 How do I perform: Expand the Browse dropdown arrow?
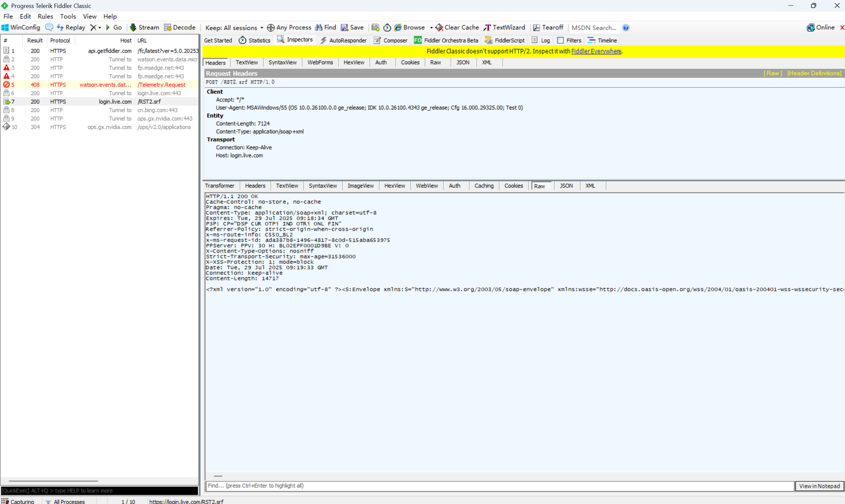pos(431,28)
